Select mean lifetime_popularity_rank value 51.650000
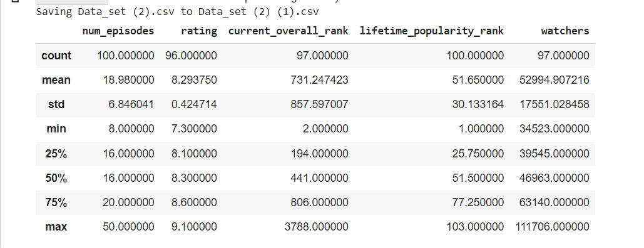Screen dimensions: 644x248 [x=478, y=80]
